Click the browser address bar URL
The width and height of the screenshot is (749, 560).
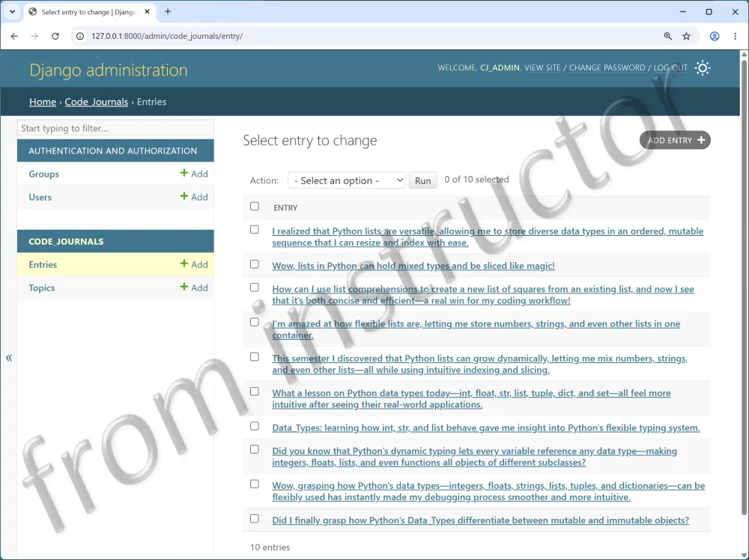167,36
